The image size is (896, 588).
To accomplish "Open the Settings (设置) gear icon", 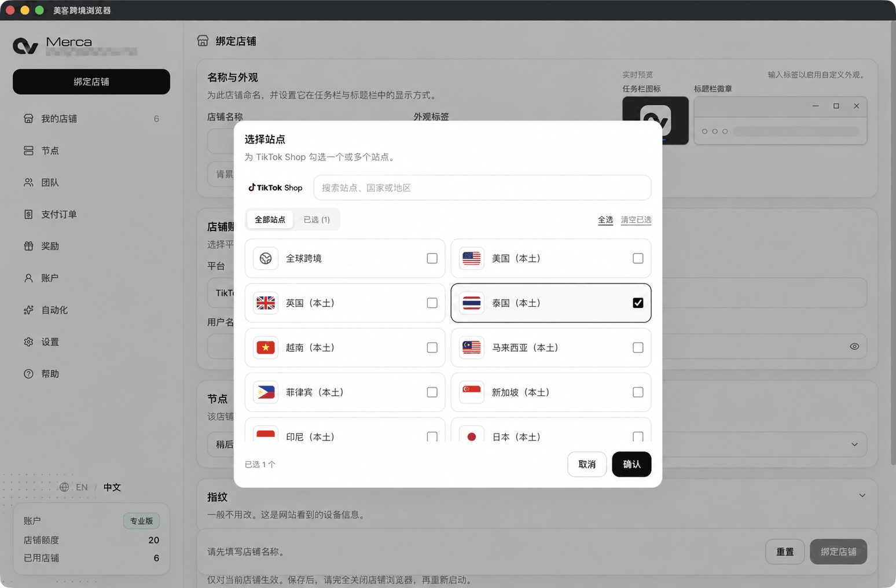I will [28, 342].
